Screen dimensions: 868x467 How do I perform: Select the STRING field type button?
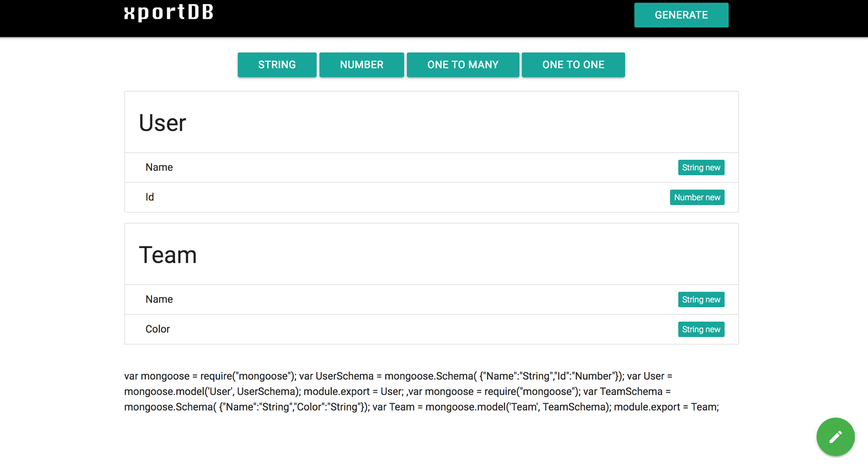pyautogui.click(x=277, y=65)
